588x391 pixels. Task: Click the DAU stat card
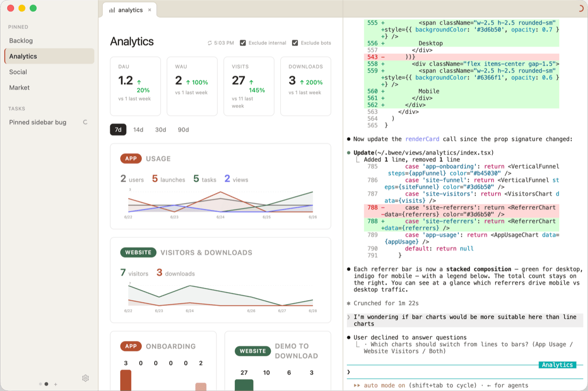point(135,86)
